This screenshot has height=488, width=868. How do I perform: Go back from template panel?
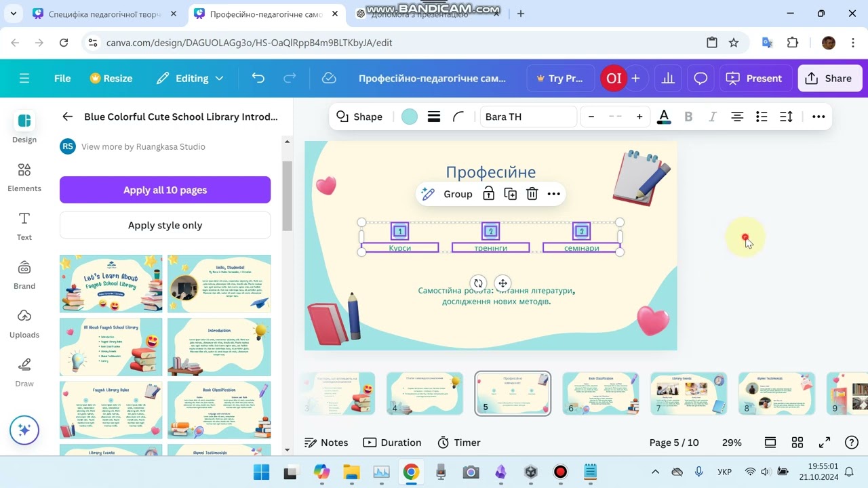click(x=67, y=117)
